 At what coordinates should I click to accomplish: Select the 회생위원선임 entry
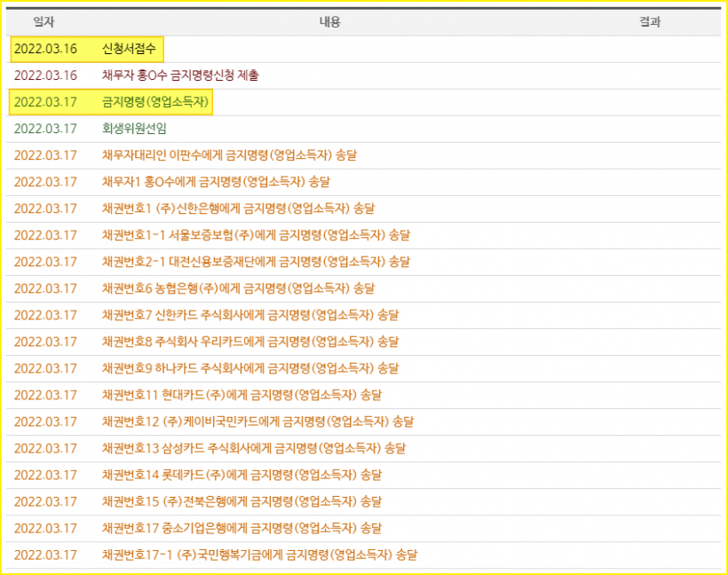[x=134, y=129]
